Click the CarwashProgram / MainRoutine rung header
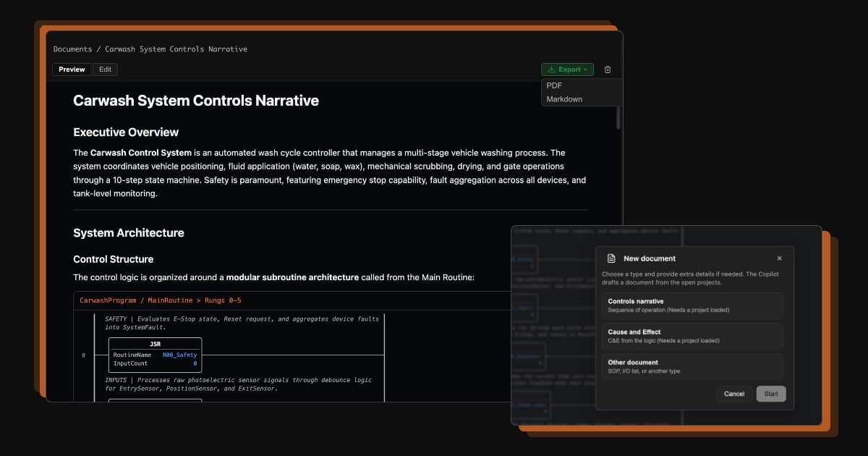This screenshot has height=456, width=868. pos(160,300)
